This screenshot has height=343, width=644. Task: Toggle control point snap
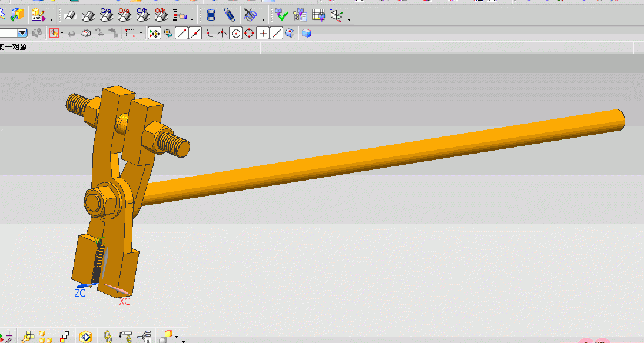(x=208, y=33)
